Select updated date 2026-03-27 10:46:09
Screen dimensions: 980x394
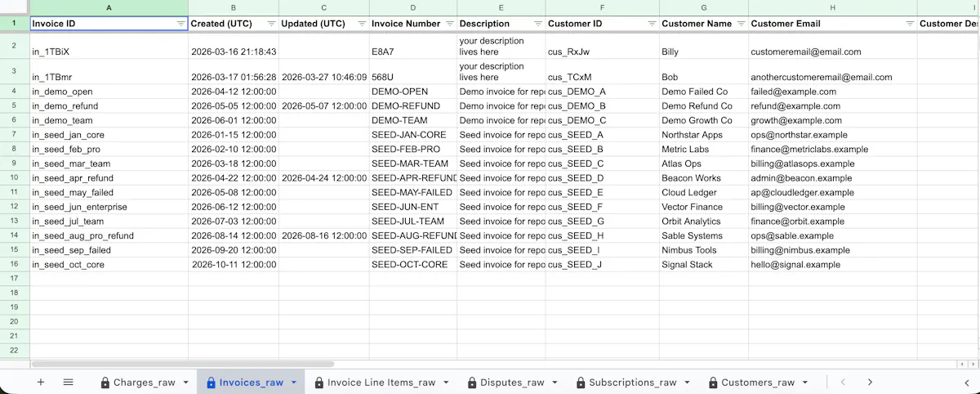tap(323, 72)
